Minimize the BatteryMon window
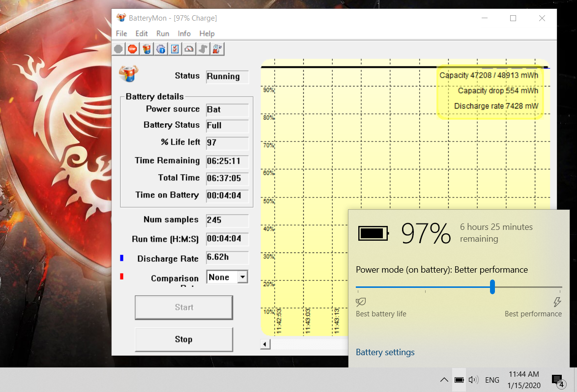This screenshot has height=392, width=577. point(485,18)
